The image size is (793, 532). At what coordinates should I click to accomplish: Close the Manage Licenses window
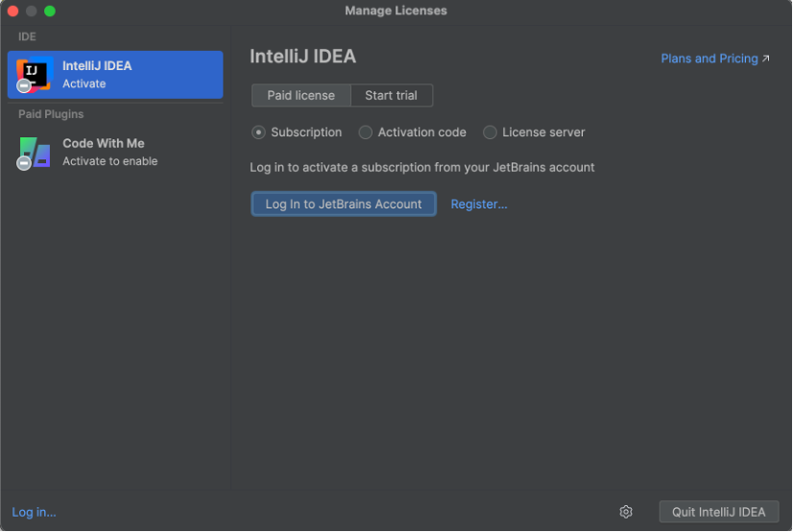pyautogui.click(x=13, y=11)
